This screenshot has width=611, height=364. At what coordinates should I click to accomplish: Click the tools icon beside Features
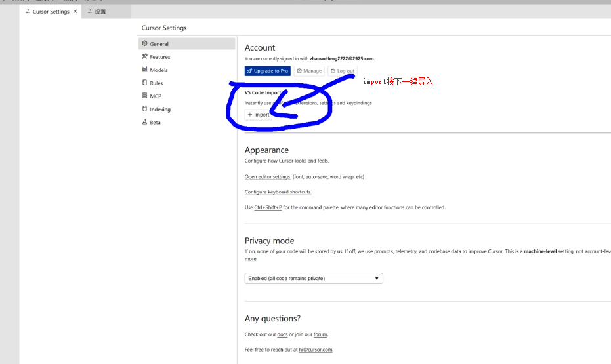coord(144,56)
